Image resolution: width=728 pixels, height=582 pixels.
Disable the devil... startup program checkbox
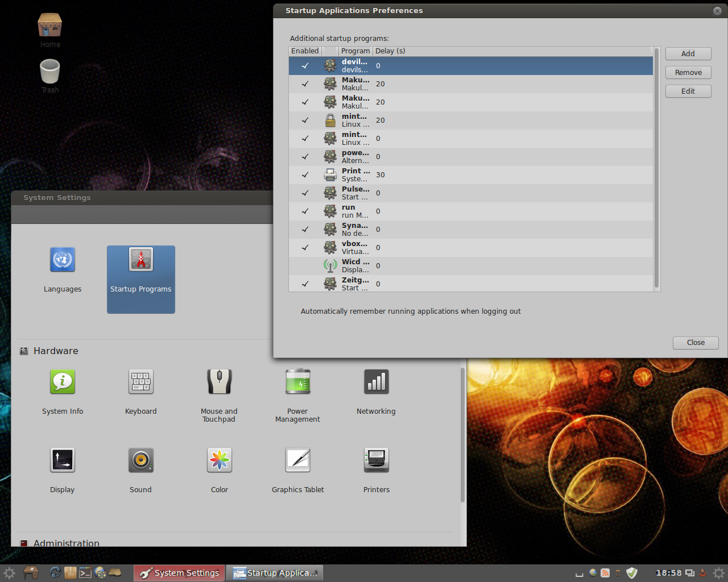pos(305,65)
